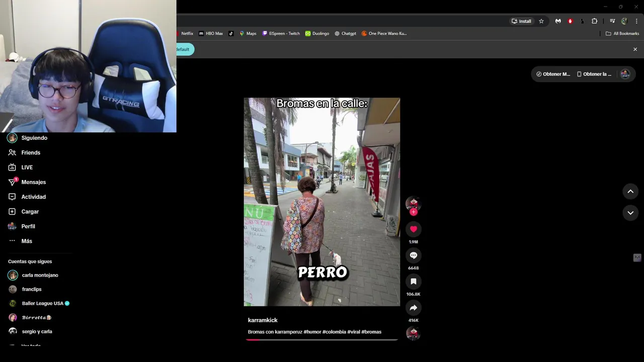Open the red shield extension icon
Screen dimensions: 644x362
570,21
